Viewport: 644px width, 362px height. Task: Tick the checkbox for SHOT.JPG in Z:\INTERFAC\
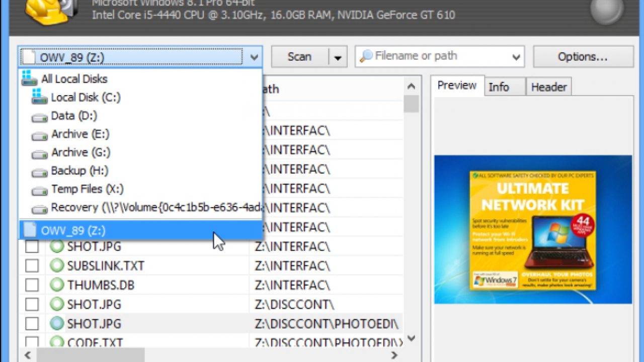[x=32, y=246]
